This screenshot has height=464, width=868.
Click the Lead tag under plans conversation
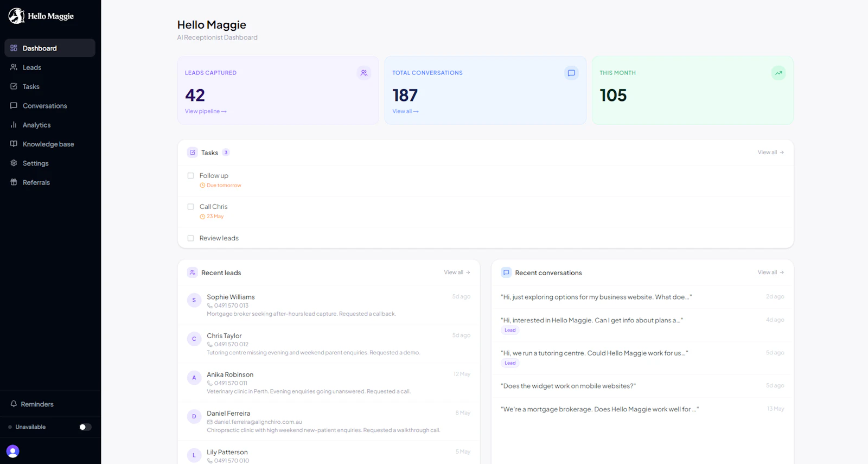coord(510,330)
